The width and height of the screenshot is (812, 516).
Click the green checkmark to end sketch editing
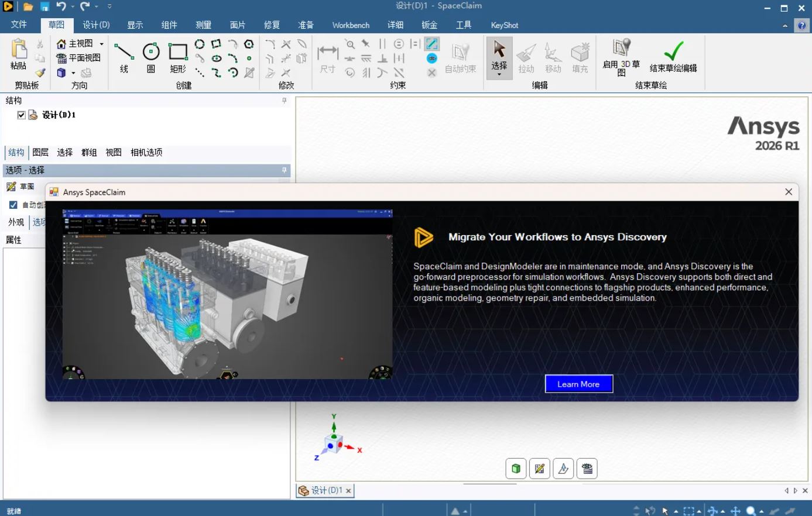click(673, 51)
